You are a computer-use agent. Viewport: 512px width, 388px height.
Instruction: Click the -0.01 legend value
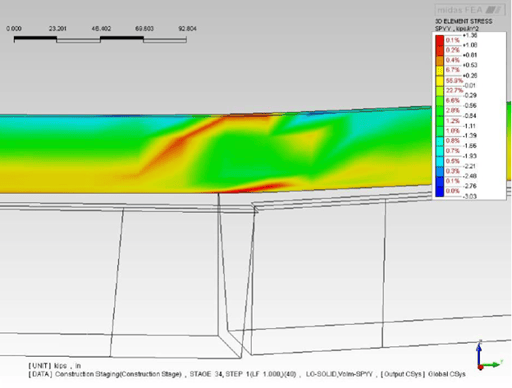point(470,86)
